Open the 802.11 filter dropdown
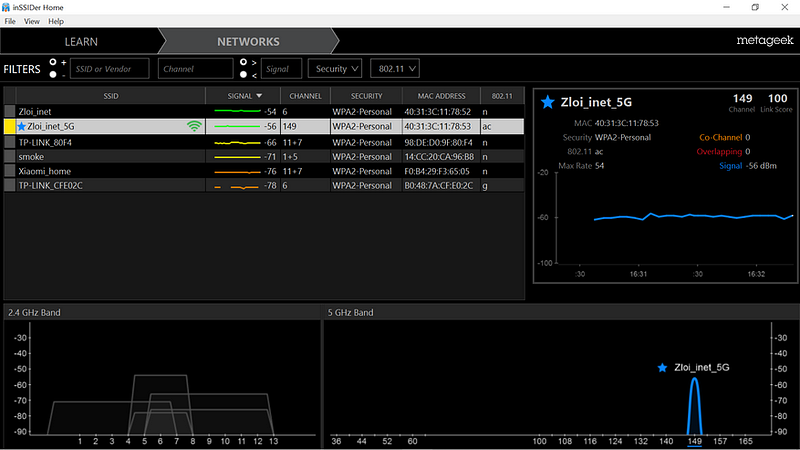Viewport: 800px width, 450px height. pos(395,69)
